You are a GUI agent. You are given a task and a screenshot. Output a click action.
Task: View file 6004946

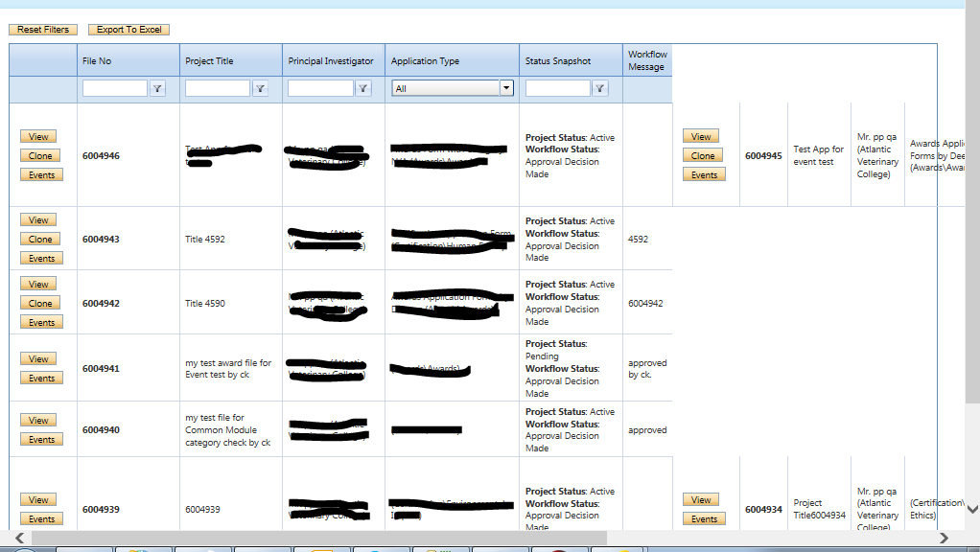point(38,136)
